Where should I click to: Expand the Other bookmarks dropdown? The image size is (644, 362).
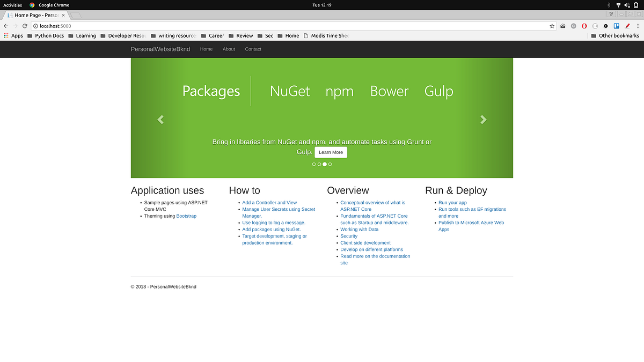[x=615, y=35]
